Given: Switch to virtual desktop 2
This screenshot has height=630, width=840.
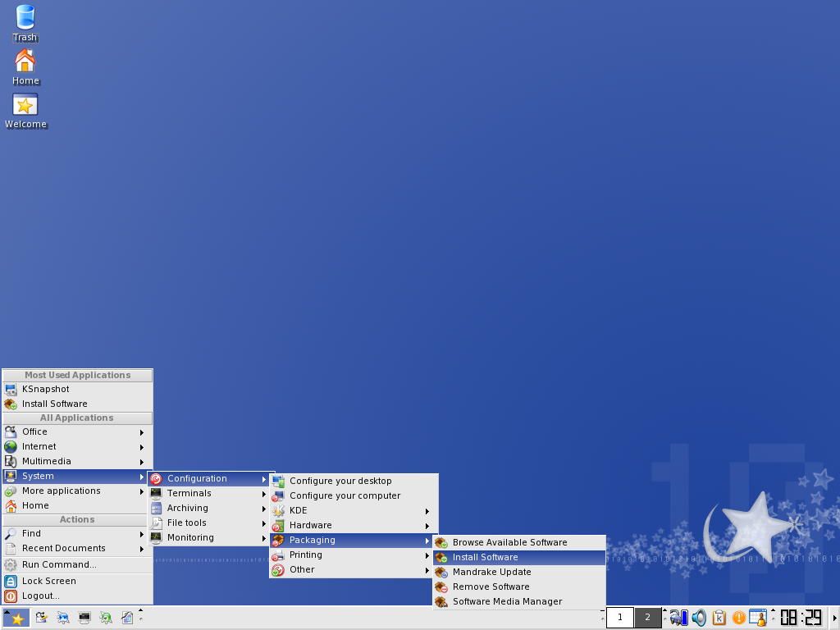Looking at the screenshot, I should (648, 617).
